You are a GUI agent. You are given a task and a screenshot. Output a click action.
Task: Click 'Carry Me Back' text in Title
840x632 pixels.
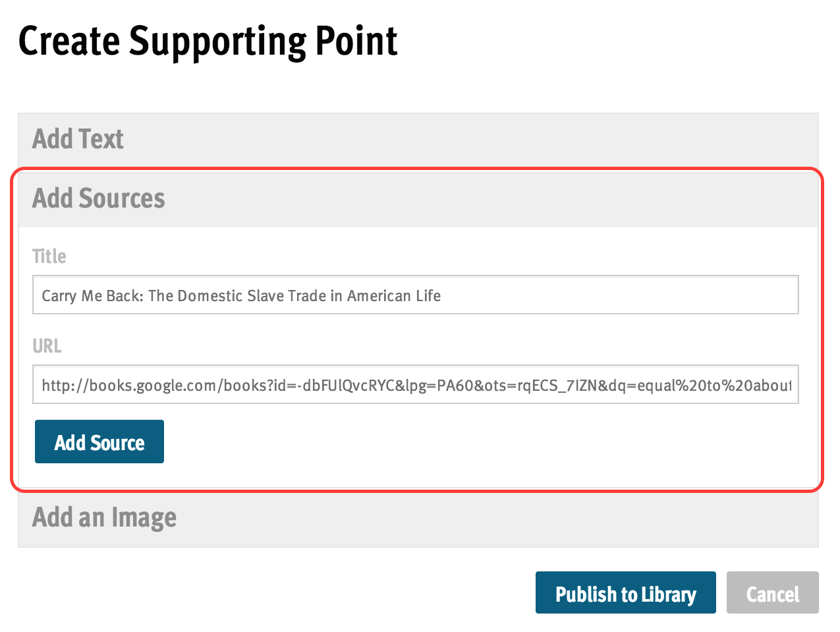click(92, 296)
